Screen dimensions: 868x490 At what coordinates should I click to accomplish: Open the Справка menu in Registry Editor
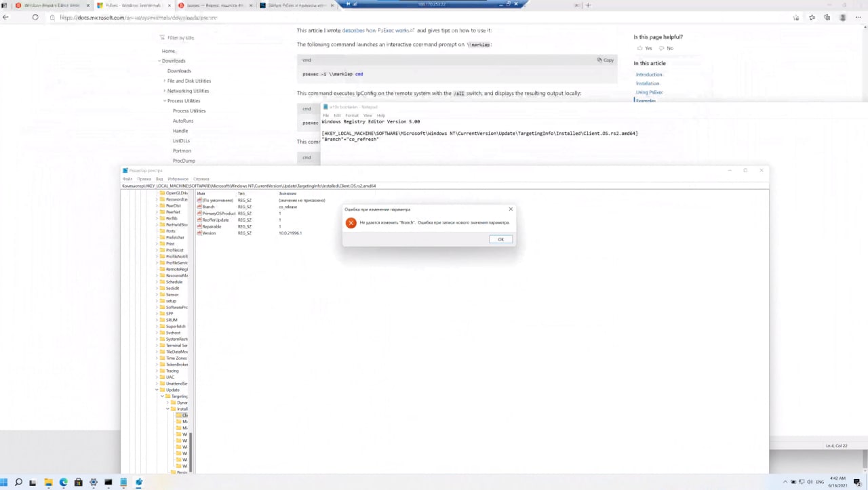[201, 179]
